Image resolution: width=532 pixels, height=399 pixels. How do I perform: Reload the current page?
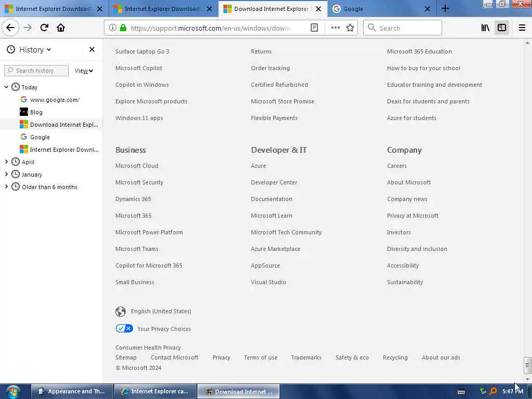tap(44, 28)
